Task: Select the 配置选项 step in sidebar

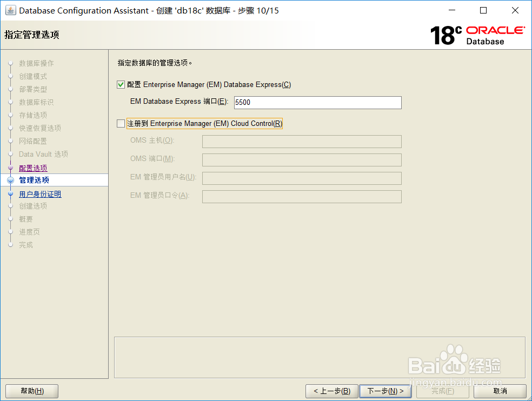Action: (32, 168)
